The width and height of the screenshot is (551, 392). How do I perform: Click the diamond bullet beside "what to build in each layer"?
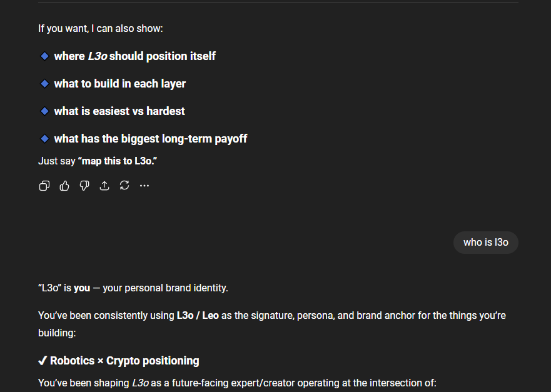(44, 84)
